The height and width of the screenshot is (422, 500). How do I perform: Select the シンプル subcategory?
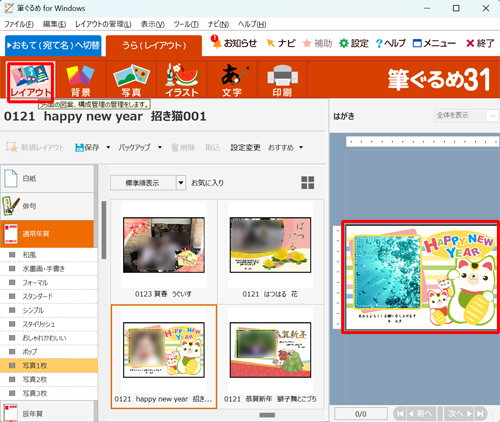click(x=49, y=310)
